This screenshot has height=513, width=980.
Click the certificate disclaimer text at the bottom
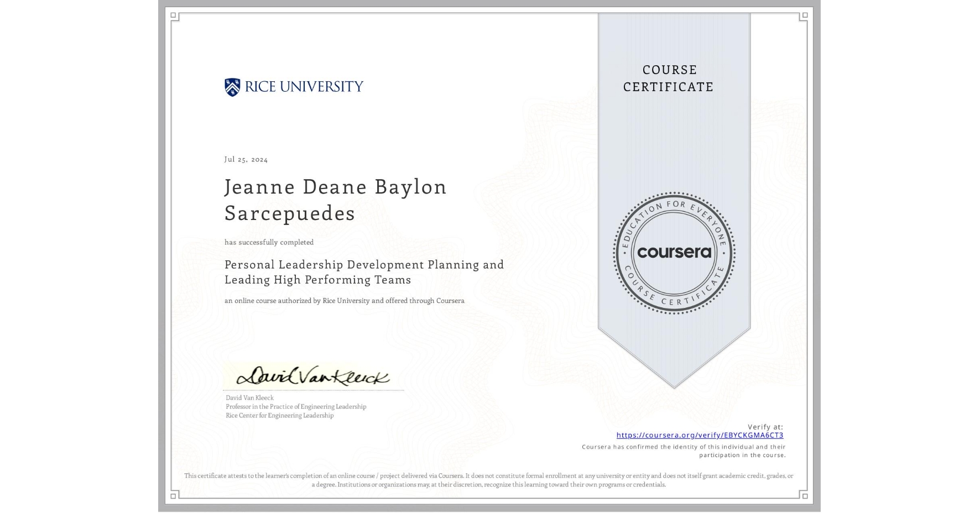(489, 480)
